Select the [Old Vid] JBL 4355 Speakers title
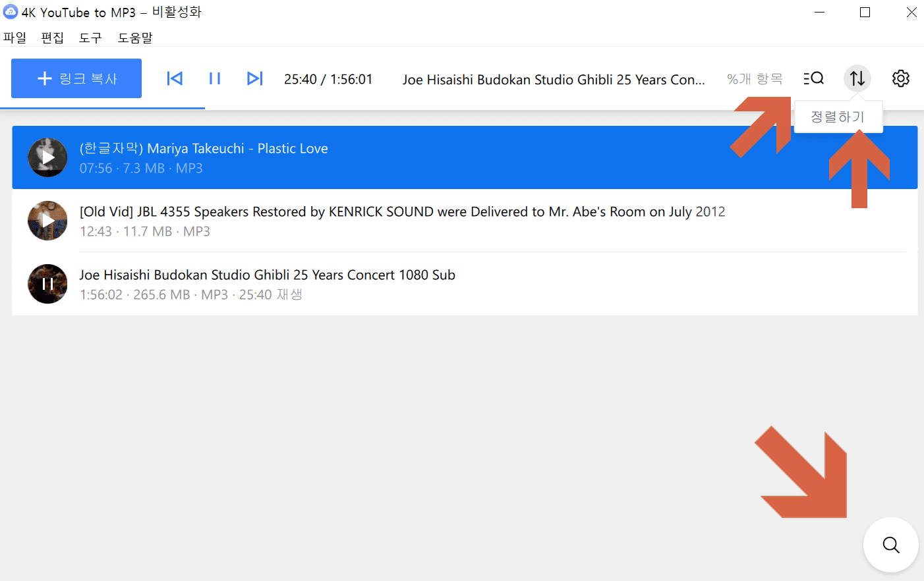Viewport: 924px width, 581px height. 402,212
